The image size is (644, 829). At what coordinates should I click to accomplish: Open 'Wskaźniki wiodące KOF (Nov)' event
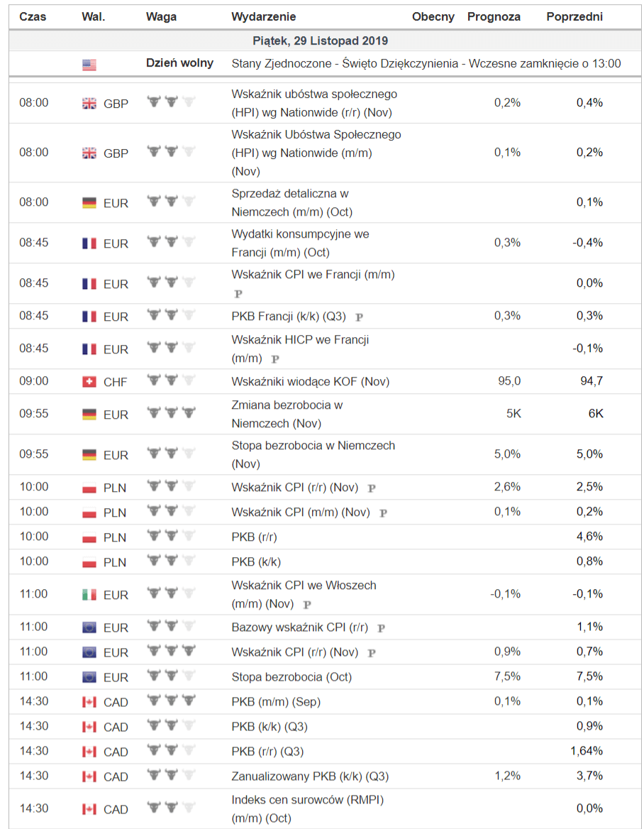(x=310, y=382)
